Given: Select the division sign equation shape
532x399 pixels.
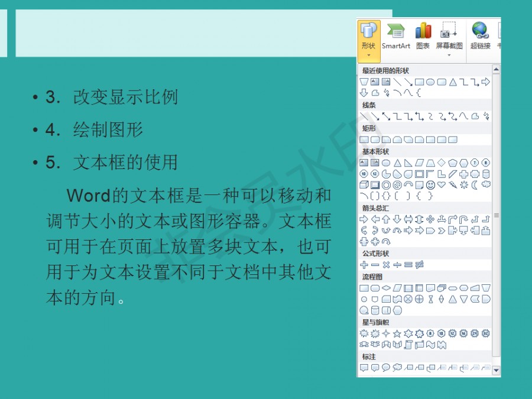Looking at the screenshot, I should click(x=397, y=265).
